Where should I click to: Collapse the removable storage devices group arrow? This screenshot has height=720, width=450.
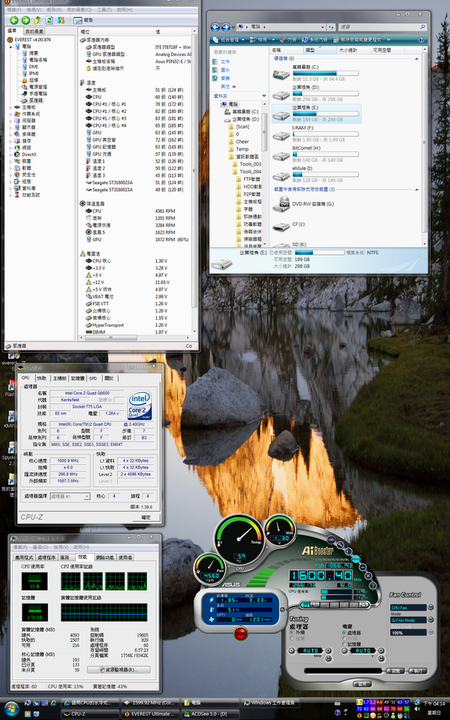point(416,189)
